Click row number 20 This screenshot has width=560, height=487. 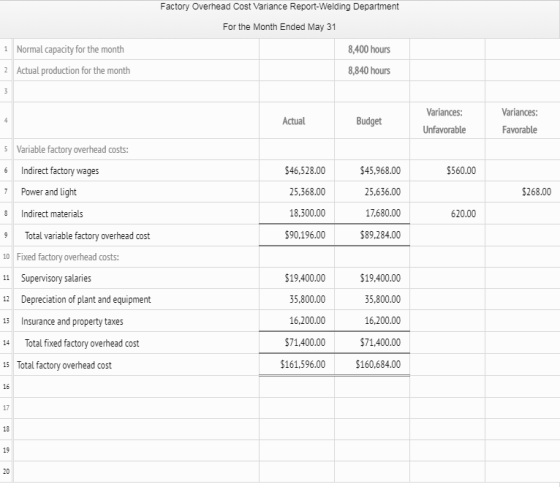click(x=6, y=472)
